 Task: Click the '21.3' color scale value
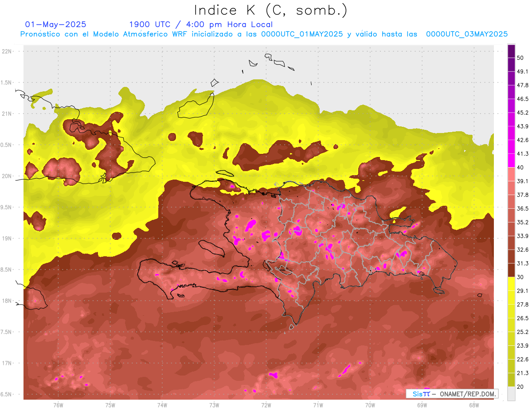pos(522,373)
